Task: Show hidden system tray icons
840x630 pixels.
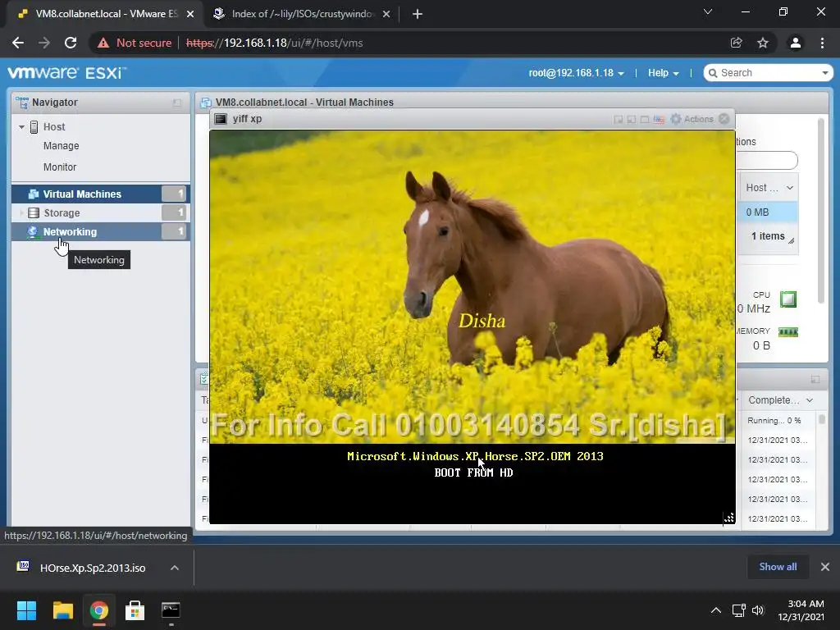Action: pos(715,610)
